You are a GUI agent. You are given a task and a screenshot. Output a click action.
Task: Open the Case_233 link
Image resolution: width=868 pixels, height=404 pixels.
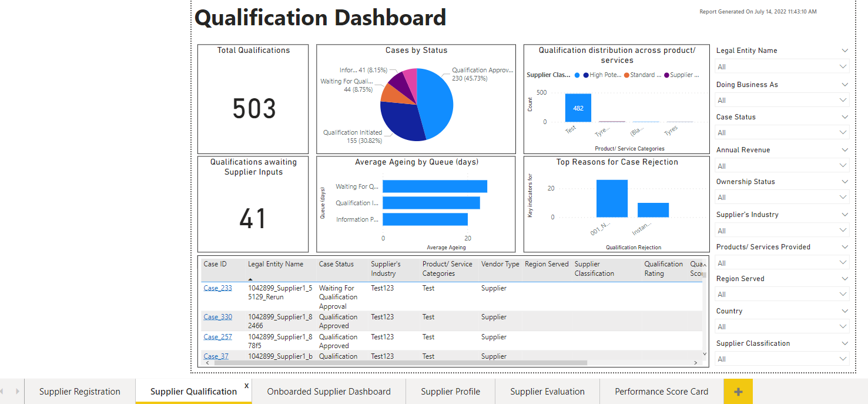coord(217,288)
